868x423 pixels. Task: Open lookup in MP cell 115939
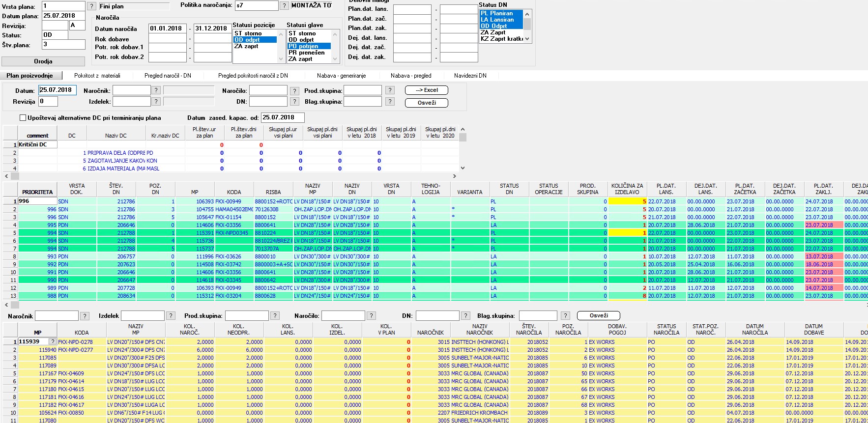pos(53,341)
